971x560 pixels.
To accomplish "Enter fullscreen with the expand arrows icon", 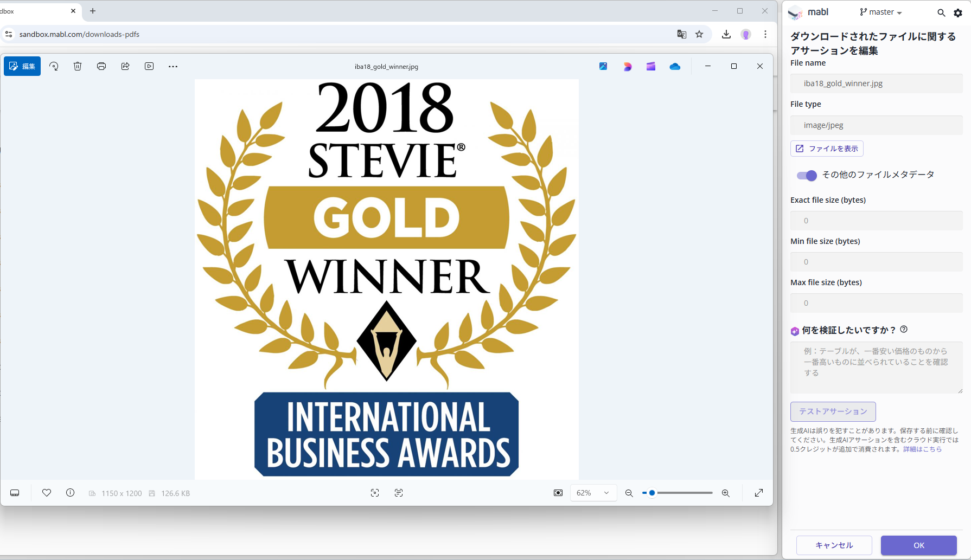I will pos(759,493).
